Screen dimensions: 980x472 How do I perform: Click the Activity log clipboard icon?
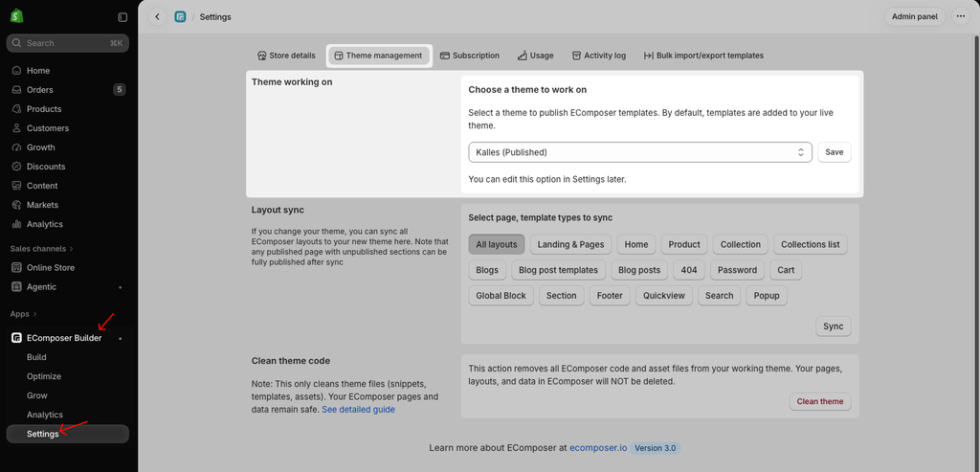coord(576,56)
